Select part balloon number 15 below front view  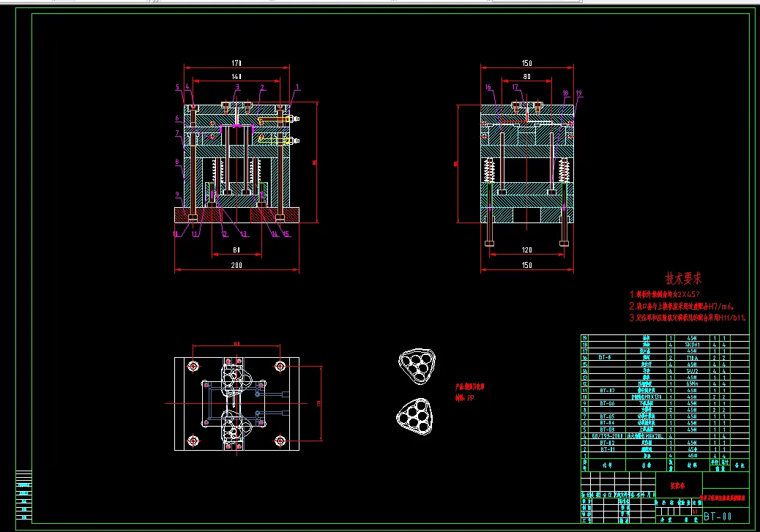(x=286, y=234)
